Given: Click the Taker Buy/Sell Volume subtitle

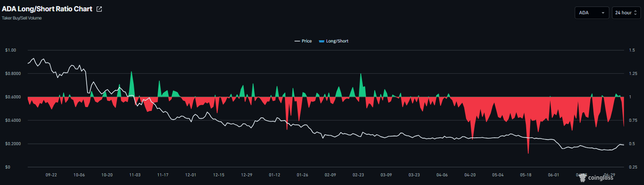Looking at the screenshot, I should [x=22, y=18].
